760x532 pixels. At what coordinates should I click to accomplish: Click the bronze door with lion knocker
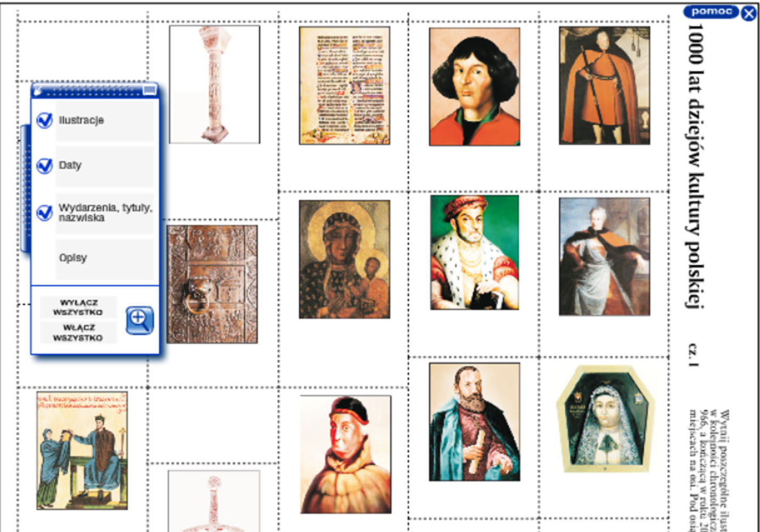click(212, 284)
